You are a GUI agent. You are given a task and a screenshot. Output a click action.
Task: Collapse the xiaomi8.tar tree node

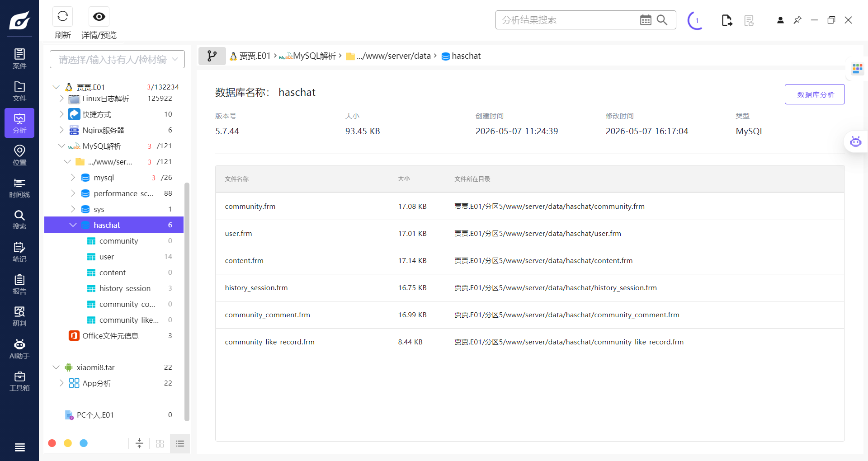(56, 367)
